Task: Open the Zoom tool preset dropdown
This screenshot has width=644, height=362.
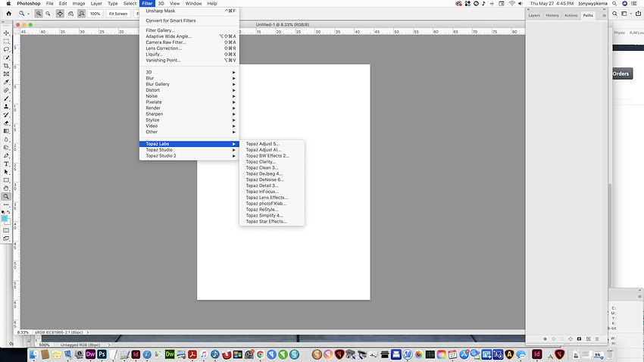Action: 25,14
